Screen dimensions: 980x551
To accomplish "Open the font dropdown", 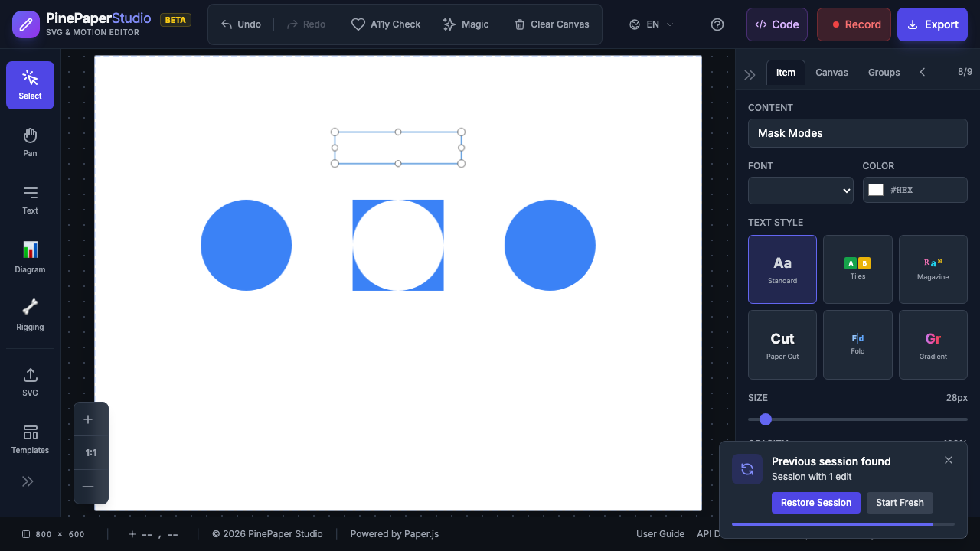I will tap(800, 190).
